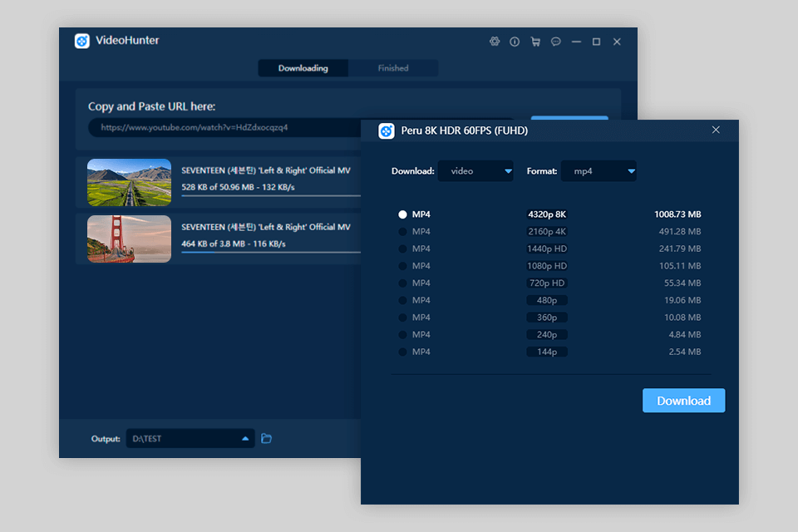The width and height of the screenshot is (798, 532).
Task: Switch to the Downloading tab
Action: point(303,68)
